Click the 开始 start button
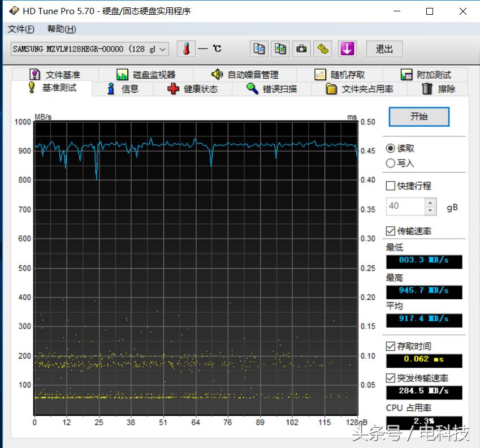 click(x=418, y=117)
